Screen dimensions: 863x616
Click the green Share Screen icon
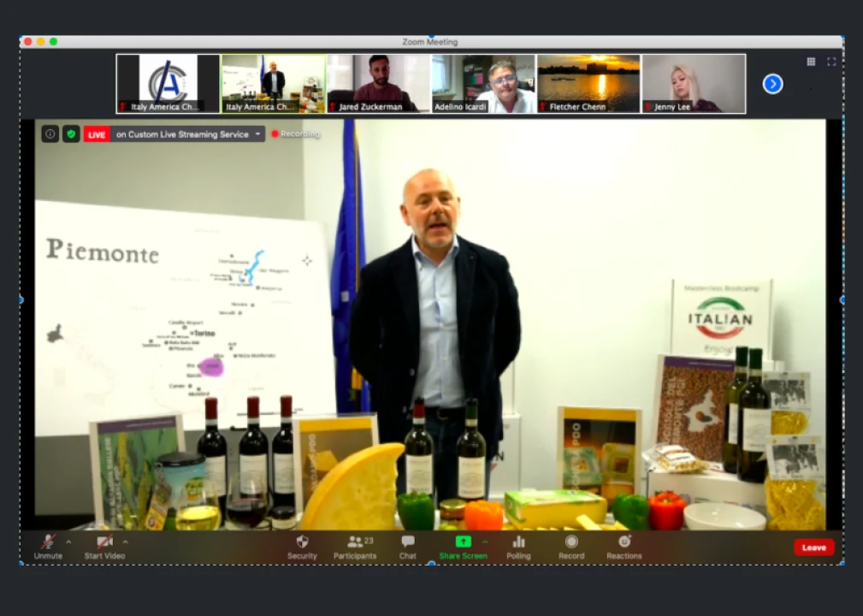pos(463,542)
